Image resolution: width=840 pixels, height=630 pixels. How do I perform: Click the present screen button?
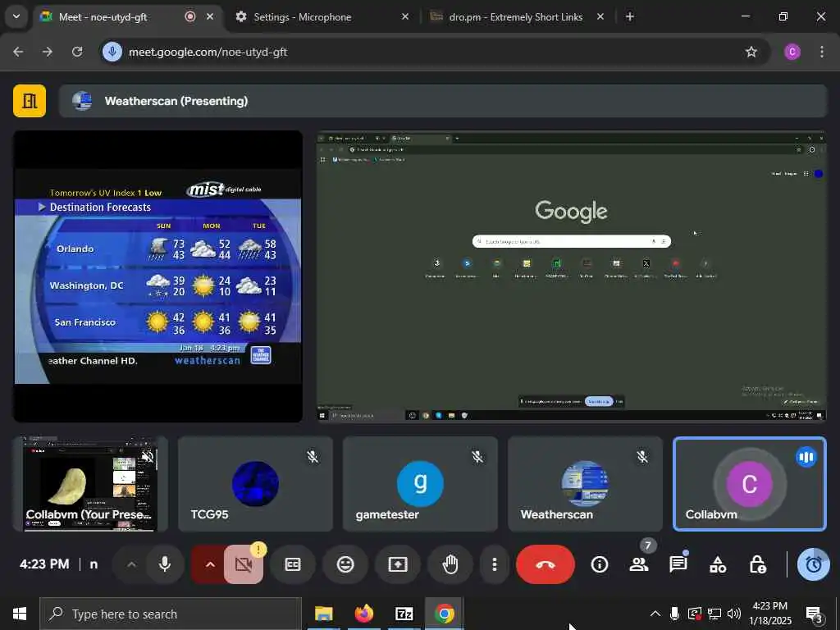point(398,564)
